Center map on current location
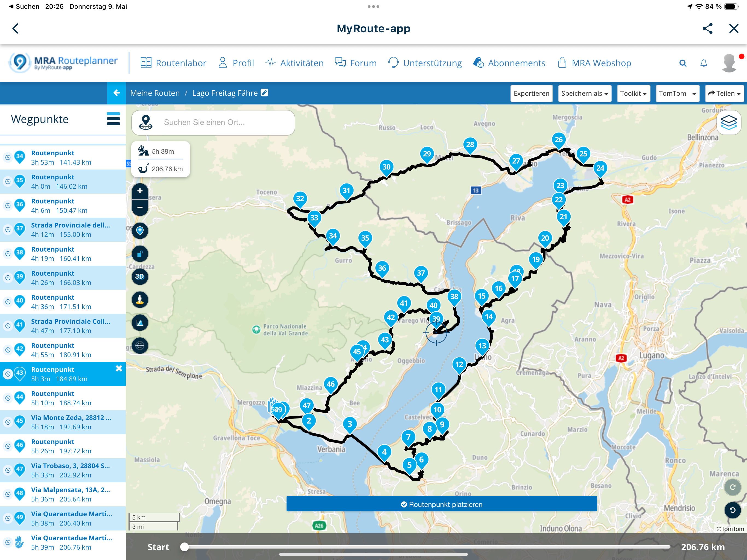Viewport: 747px width, 560px height. [140, 346]
